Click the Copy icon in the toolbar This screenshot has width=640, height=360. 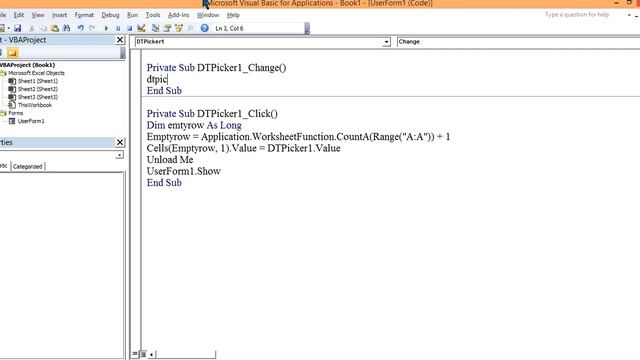43,28
